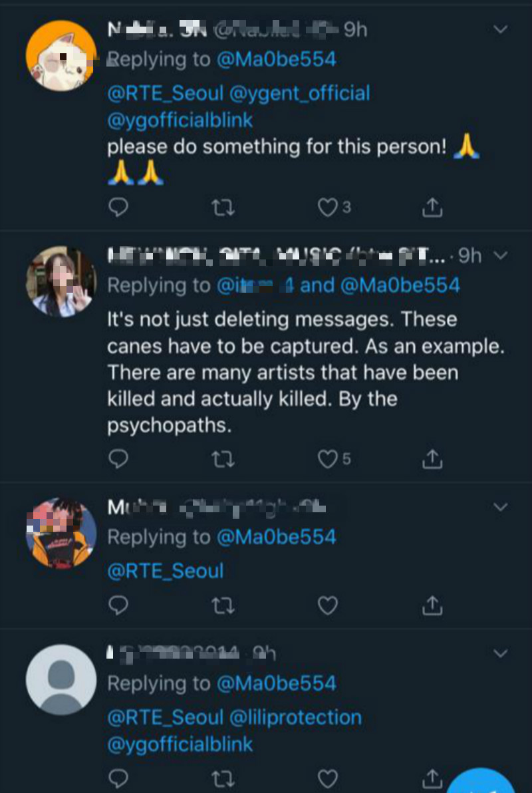
Task: Open the orange cat profile avatar
Action: pyautogui.click(x=60, y=55)
